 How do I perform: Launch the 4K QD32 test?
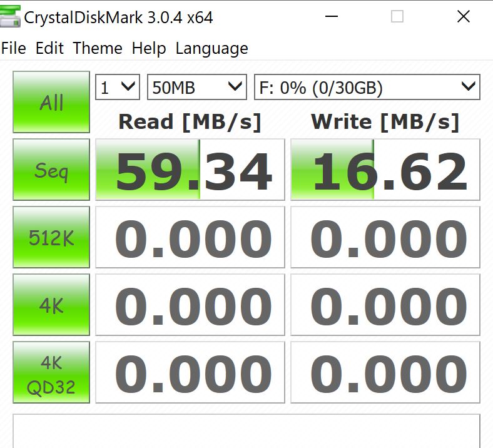point(51,372)
